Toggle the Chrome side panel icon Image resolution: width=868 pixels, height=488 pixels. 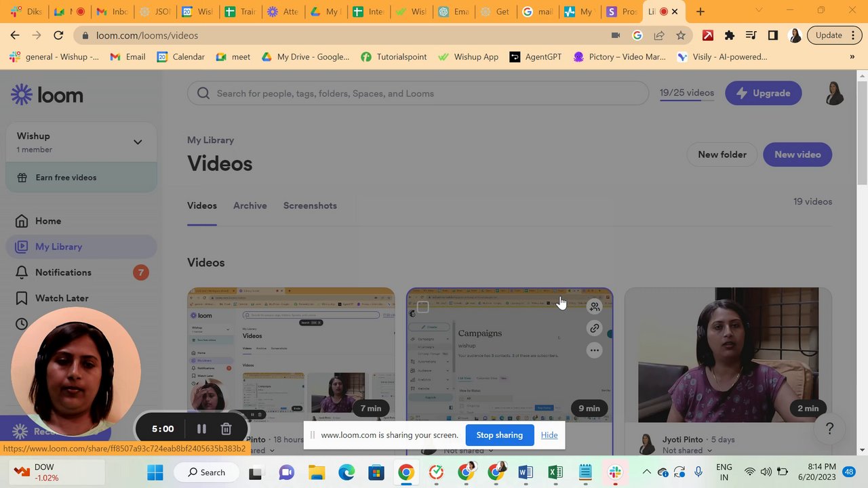pyautogui.click(x=772, y=35)
